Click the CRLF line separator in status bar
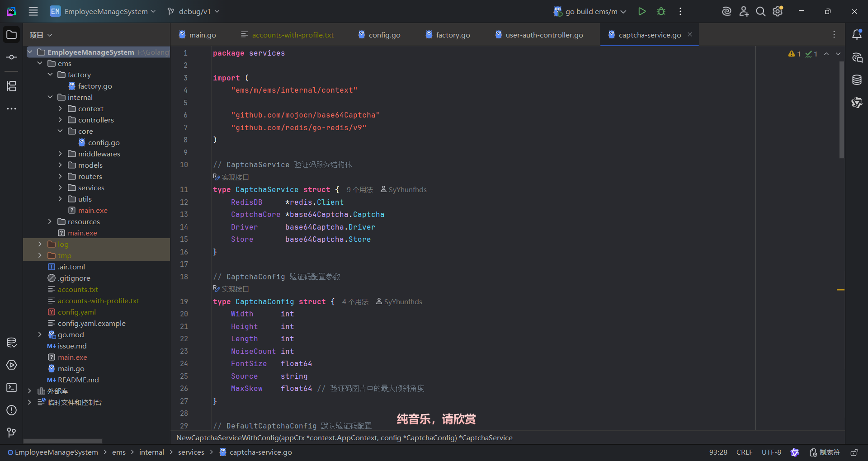The image size is (868, 461). click(744, 452)
